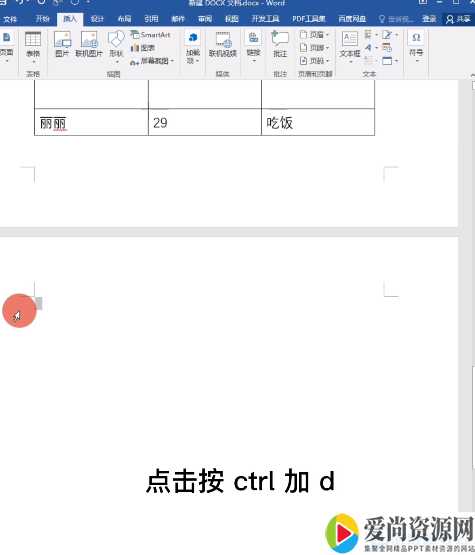Open the PDF工具集 tab
475x555 pixels.
point(309,19)
